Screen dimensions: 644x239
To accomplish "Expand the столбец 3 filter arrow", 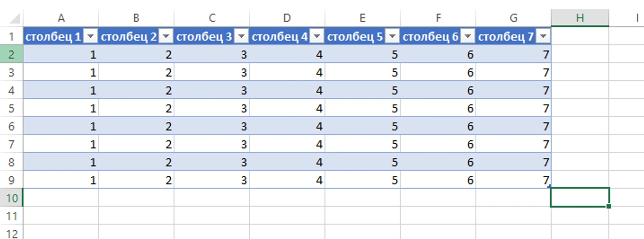I will pyautogui.click(x=241, y=37).
